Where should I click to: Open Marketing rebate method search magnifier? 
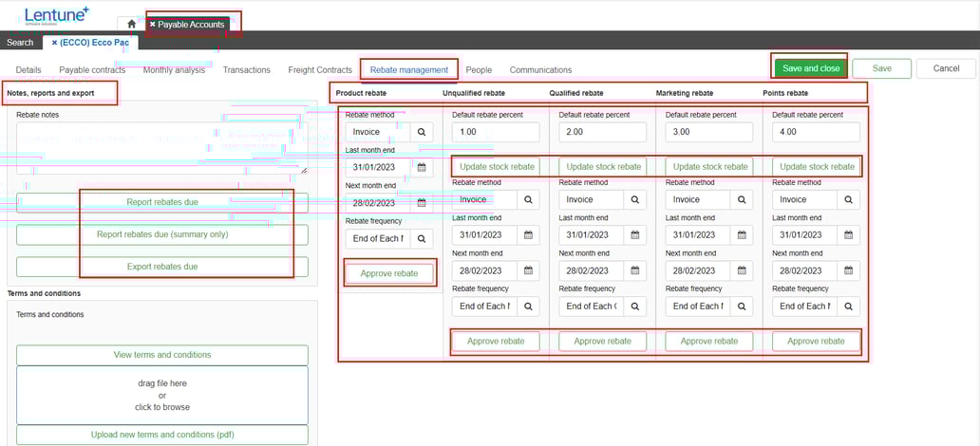click(742, 199)
